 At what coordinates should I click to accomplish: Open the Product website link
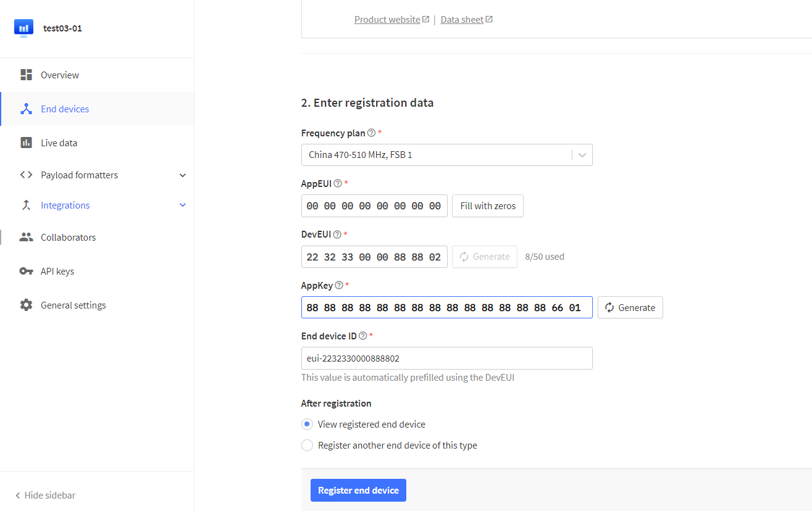pos(387,20)
